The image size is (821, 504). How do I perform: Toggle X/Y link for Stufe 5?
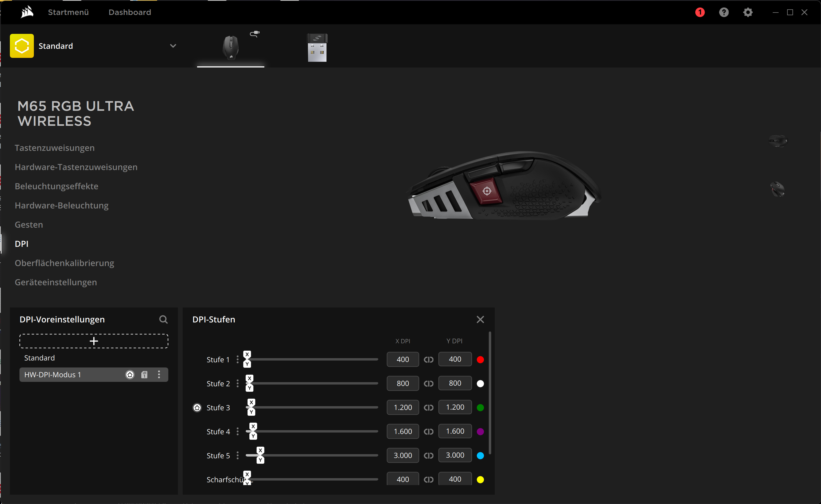(429, 456)
